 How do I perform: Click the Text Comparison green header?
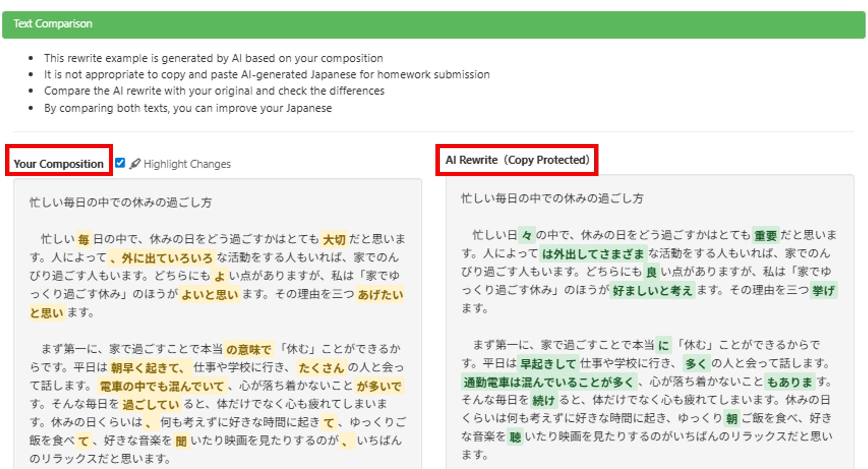(433, 24)
